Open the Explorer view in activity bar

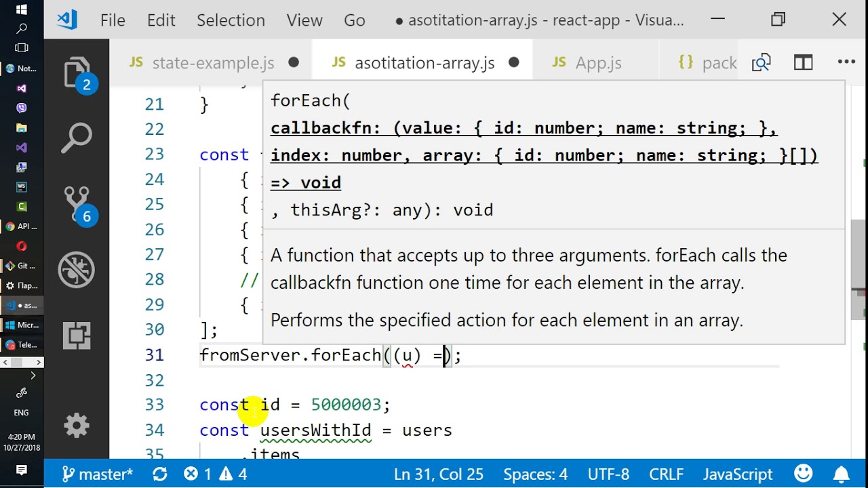click(77, 73)
